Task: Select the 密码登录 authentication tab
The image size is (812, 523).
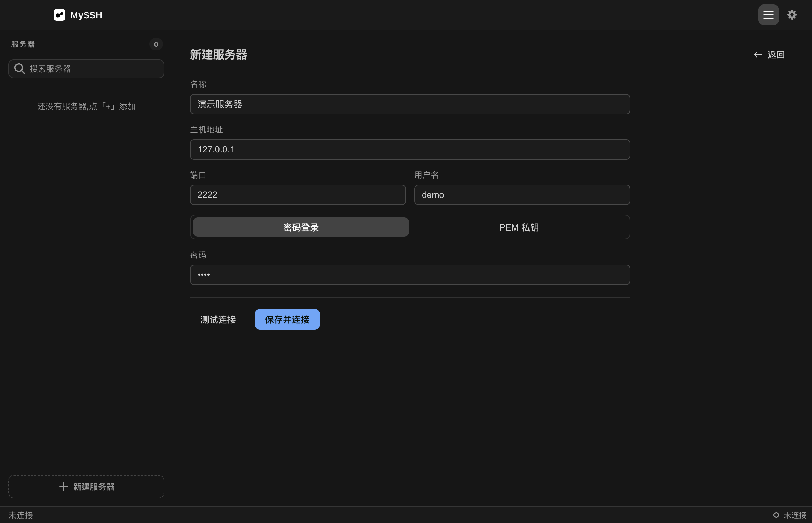Action: tap(301, 227)
